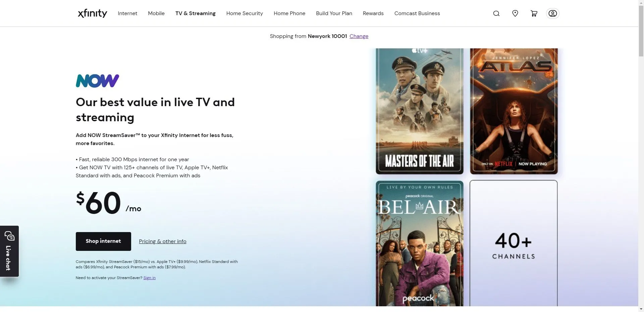Click 'Newyork 10001' location text
Screen dimensions: 644x312
[x=327, y=36]
